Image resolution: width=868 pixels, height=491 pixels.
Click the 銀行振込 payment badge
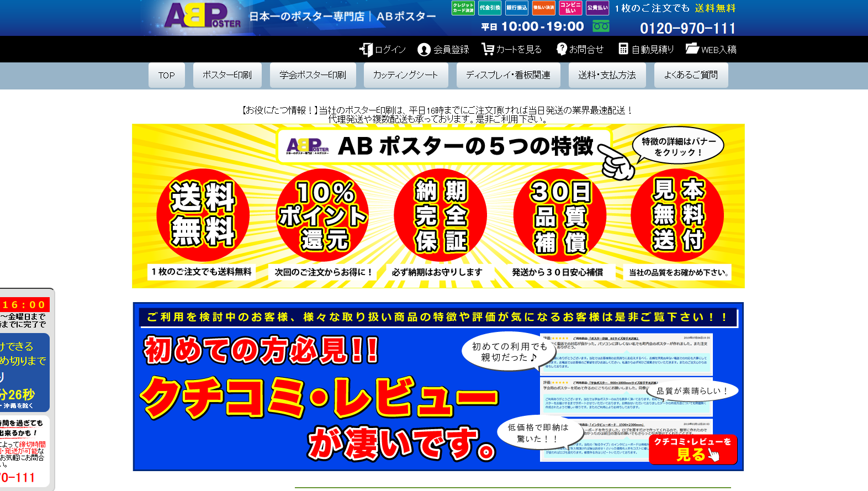tap(517, 8)
